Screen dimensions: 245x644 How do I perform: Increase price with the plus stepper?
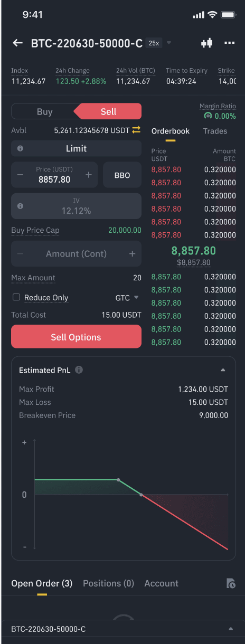88,175
